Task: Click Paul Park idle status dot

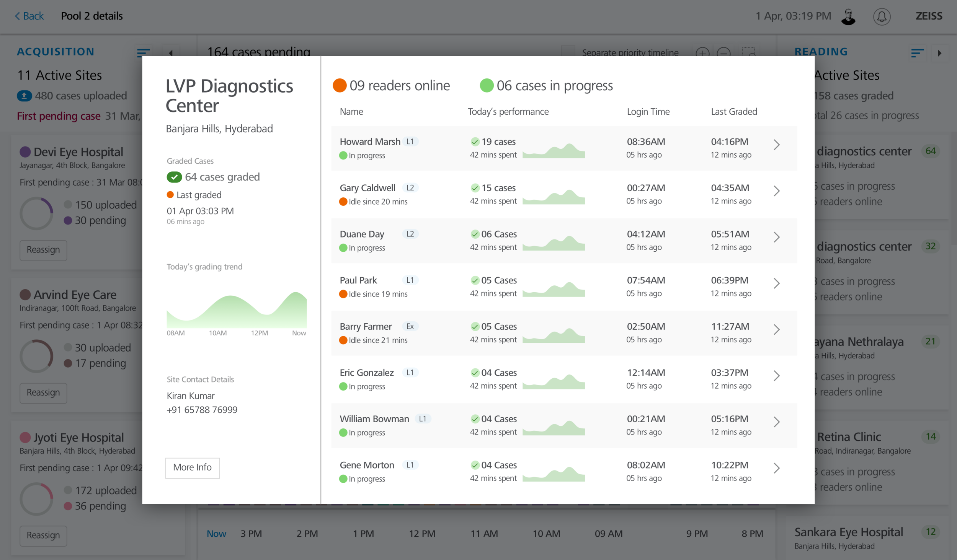Action: coord(343,294)
